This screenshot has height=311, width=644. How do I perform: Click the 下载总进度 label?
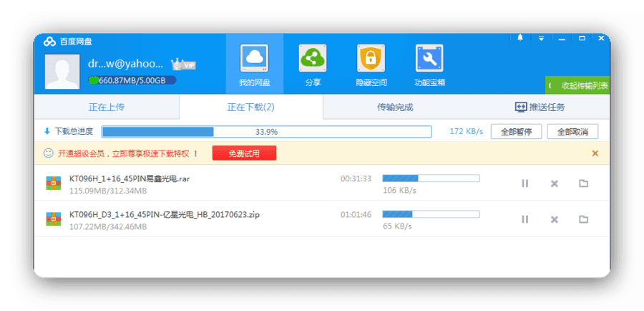click(x=74, y=132)
